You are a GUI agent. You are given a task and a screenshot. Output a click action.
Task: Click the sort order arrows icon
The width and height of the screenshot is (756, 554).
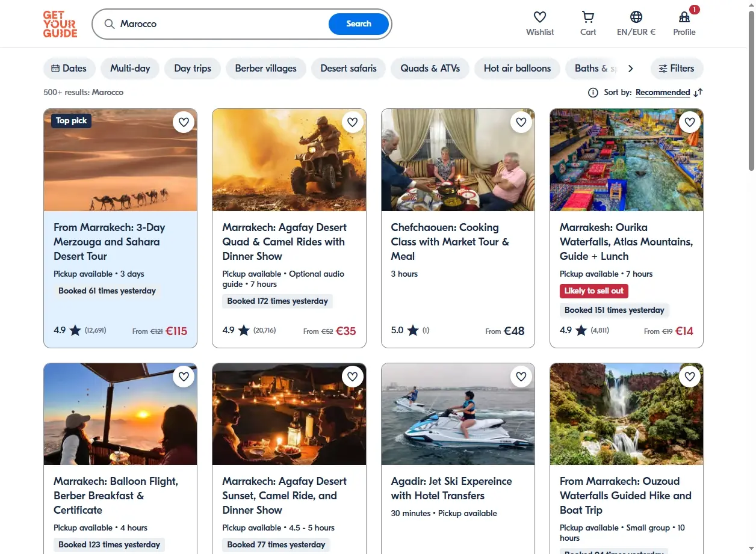[x=698, y=93]
